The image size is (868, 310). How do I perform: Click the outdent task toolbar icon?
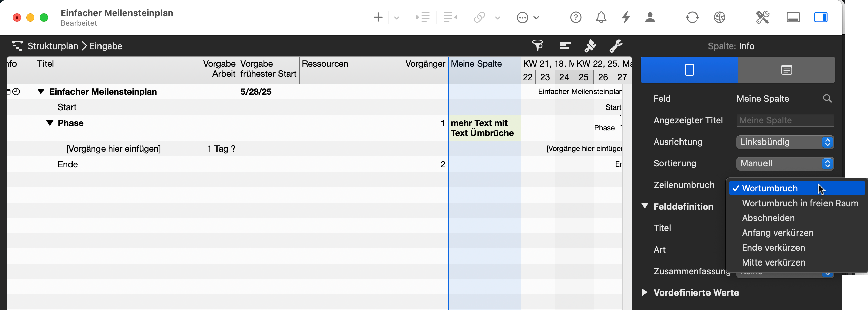(x=451, y=17)
